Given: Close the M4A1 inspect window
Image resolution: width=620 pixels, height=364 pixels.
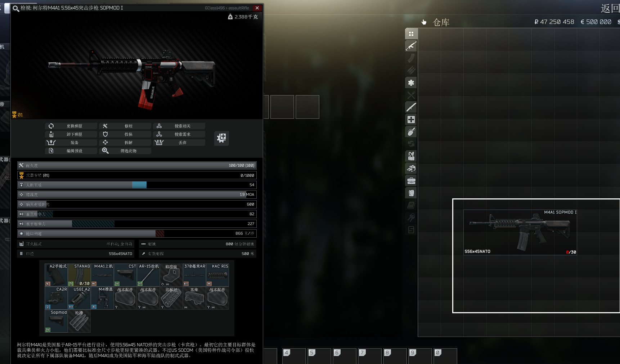Looking at the screenshot, I should click(257, 8).
